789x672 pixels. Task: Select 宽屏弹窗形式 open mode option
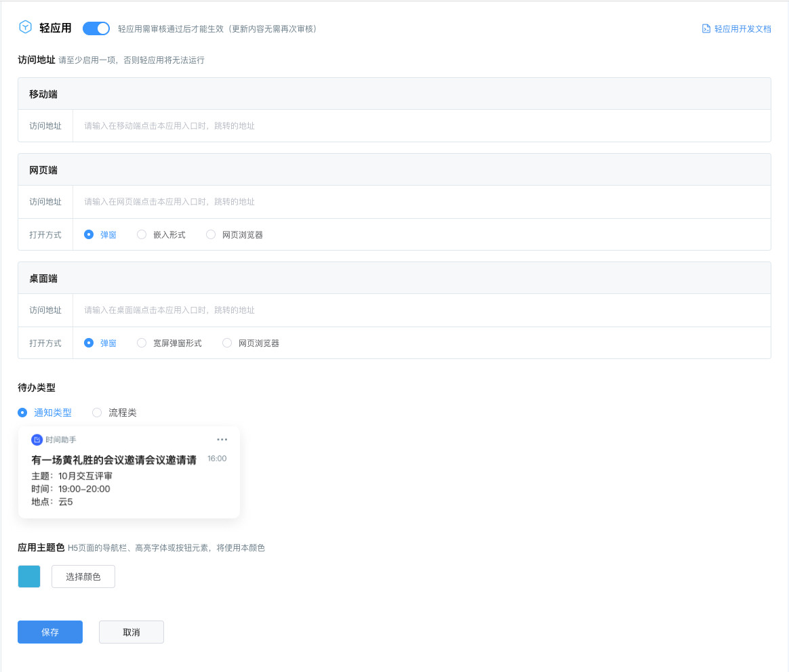[142, 343]
